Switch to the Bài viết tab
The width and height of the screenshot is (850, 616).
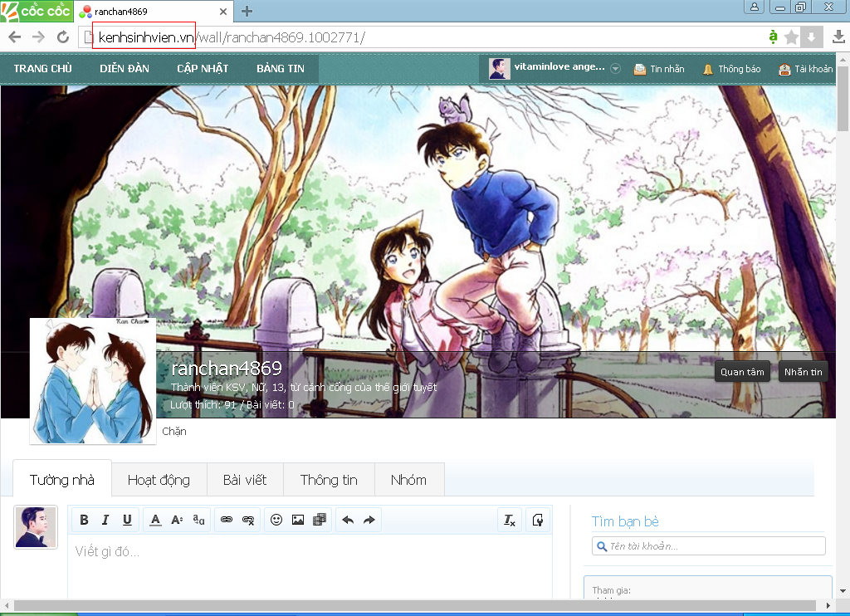pyautogui.click(x=245, y=480)
